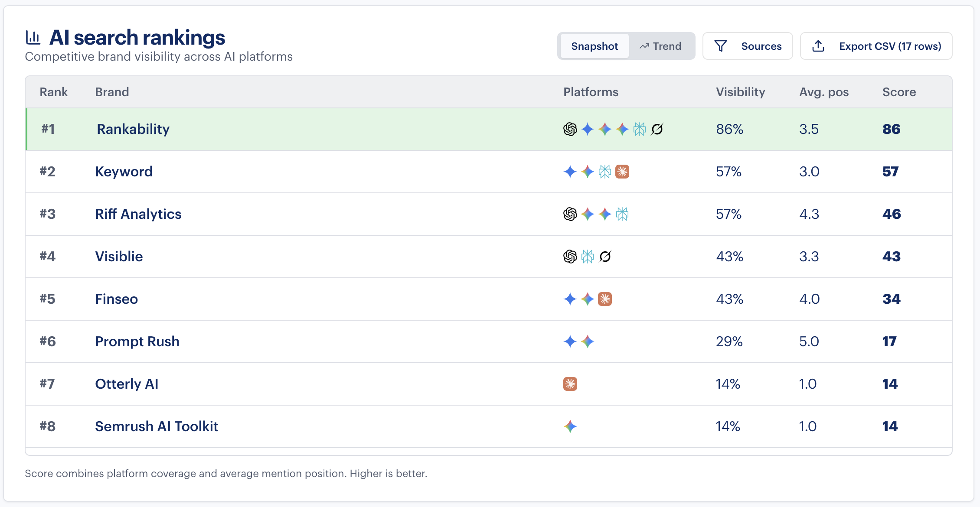
Task: Click Rankability's average position 3.5
Action: pos(809,129)
